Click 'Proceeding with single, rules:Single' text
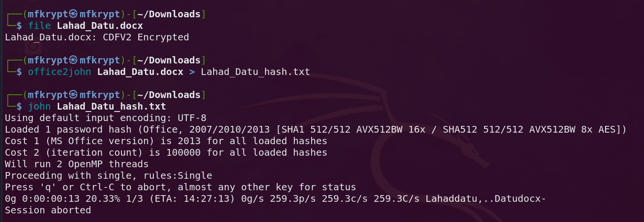Viewport: 644px width, 222px height. tap(108, 176)
